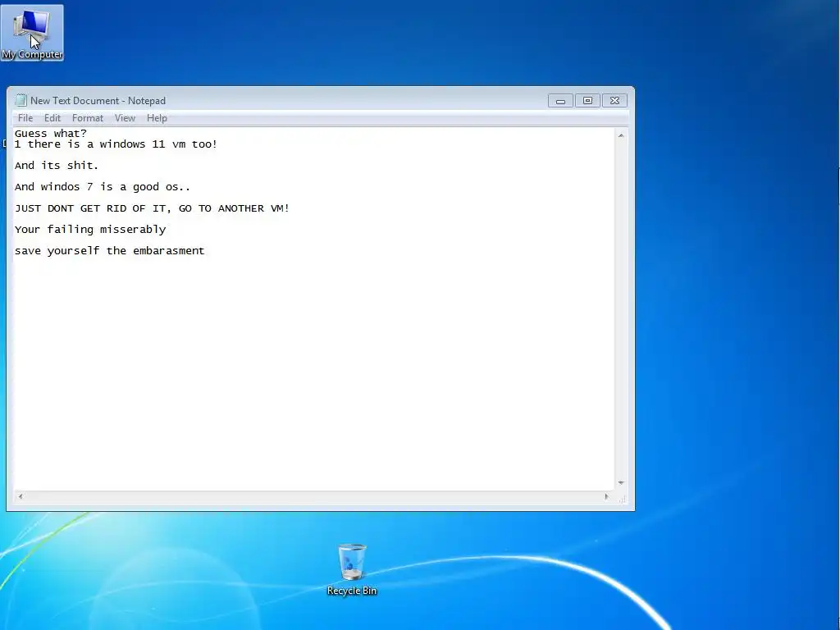Open the Format menu in Notepad
The image size is (840, 630).
[87, 118]
